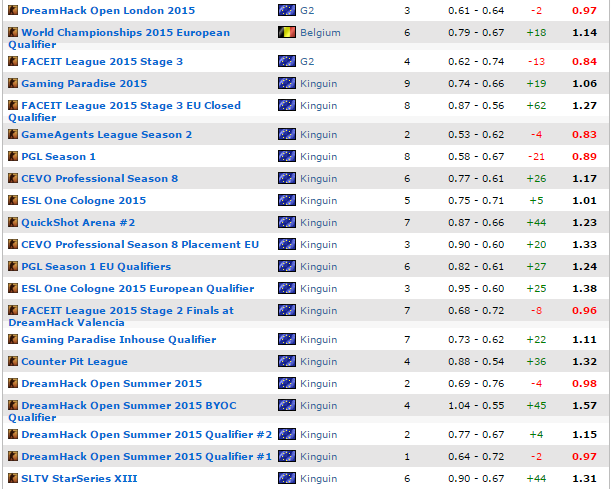Select Kinguin in Counter Pit League row
The height and width of the screenshot is (489, 611).
(318, 362)
